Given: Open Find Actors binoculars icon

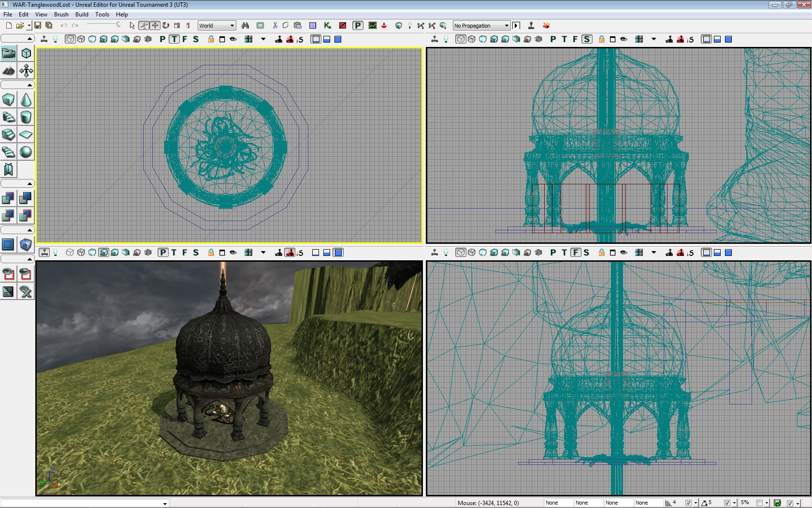Looking at the screenshot, I should [x=246, y=26].
